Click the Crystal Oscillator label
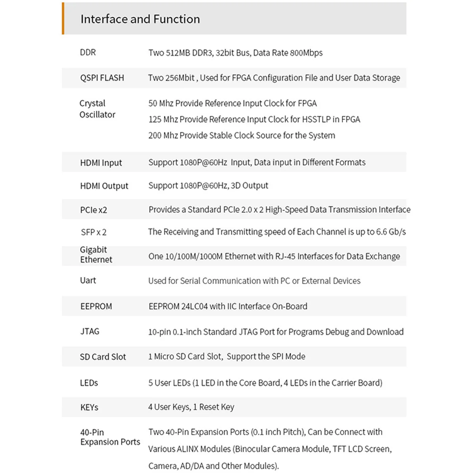 click(97, 109)
